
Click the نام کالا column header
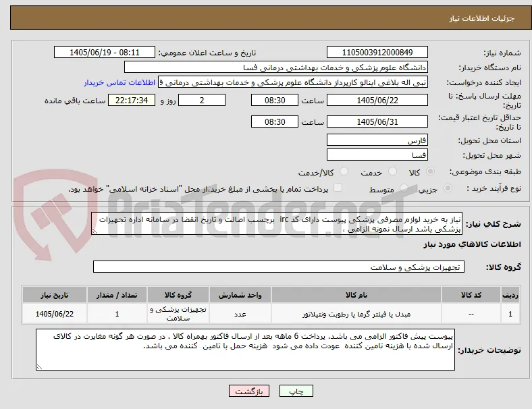[356, 295]
